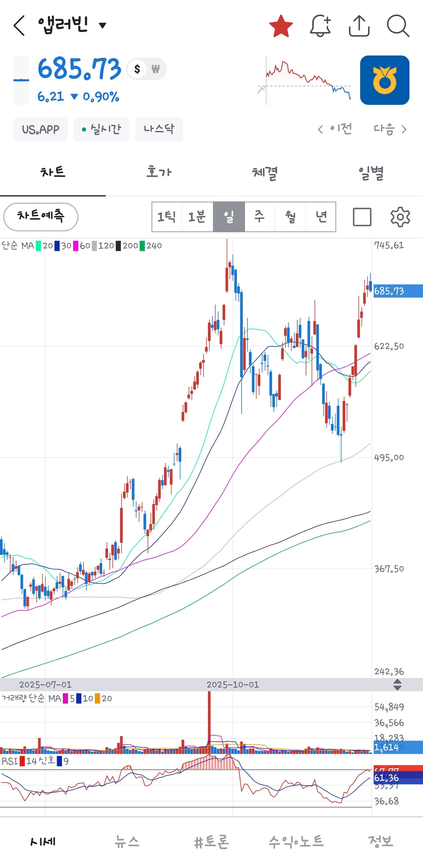The height and width of the screenshot is (868, 423).
Task: Switch to the 체결 tab
Action: (x=265, y=173)
